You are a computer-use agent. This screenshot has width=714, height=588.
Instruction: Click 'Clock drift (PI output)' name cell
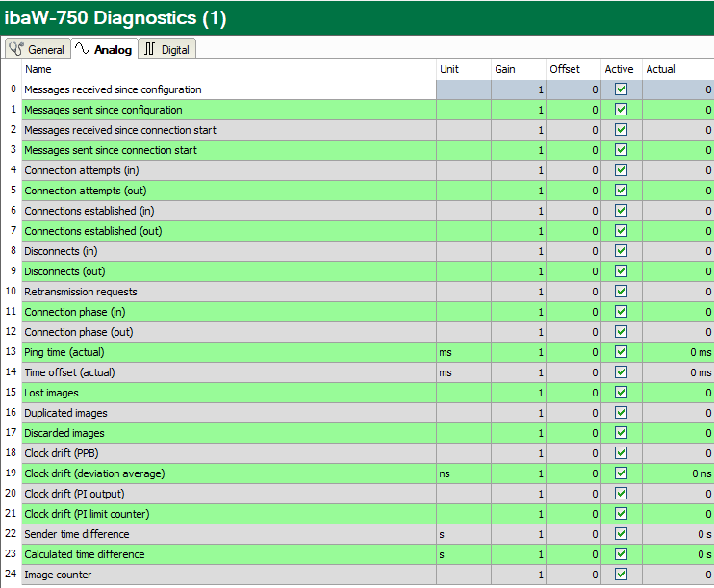(x=229, y=494)
